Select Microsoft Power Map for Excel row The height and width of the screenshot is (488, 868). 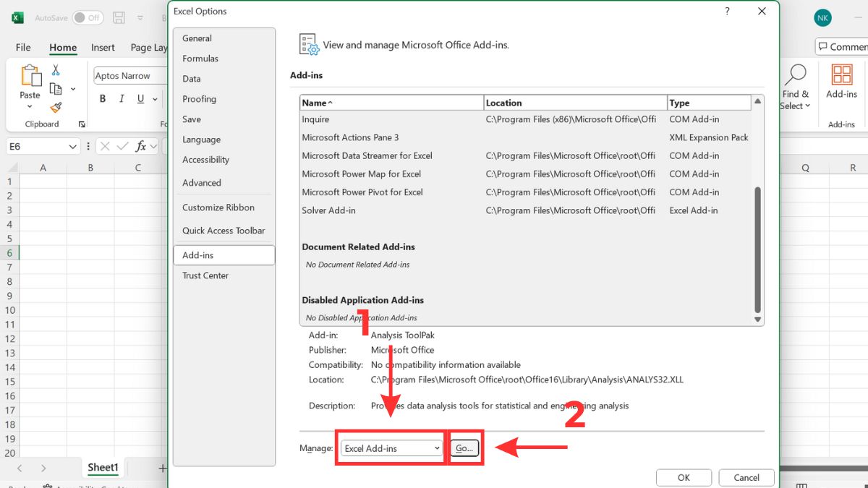click(526, 174)
